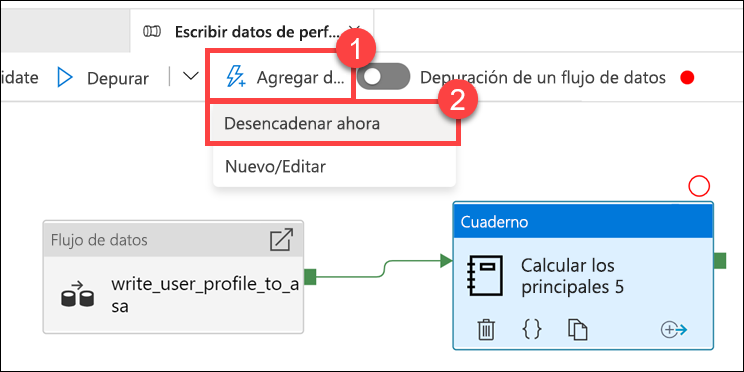Screen dimensions: 744x372
Task: Click the Flujo de datos activity header
Action: (x=173, y=239)
